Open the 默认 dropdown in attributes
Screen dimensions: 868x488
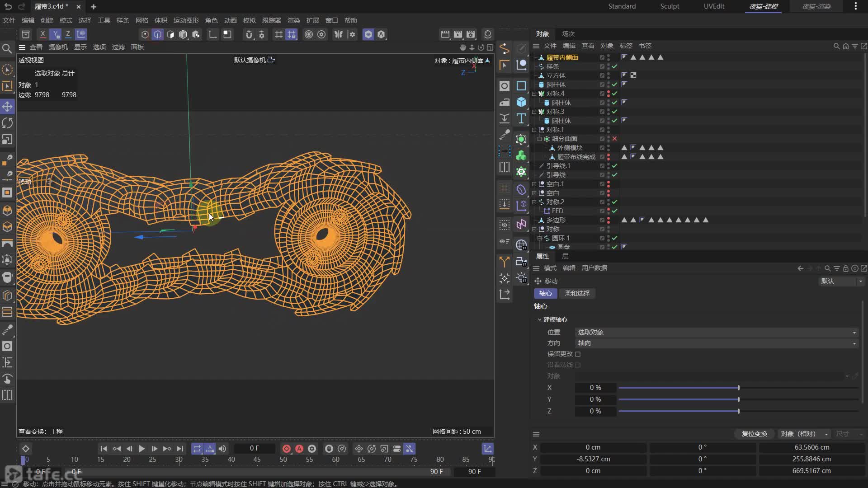click(x=841, y=281)
